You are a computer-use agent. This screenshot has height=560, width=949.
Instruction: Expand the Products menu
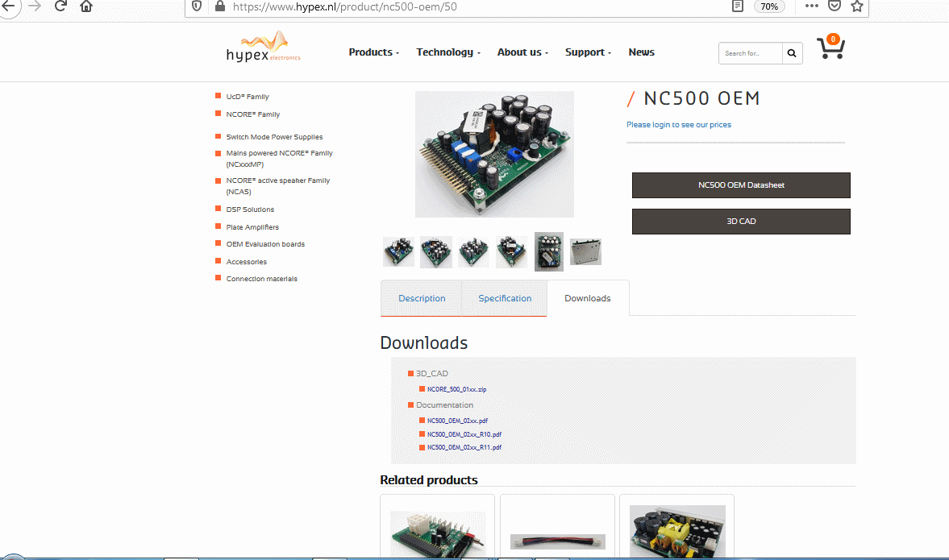373,52
